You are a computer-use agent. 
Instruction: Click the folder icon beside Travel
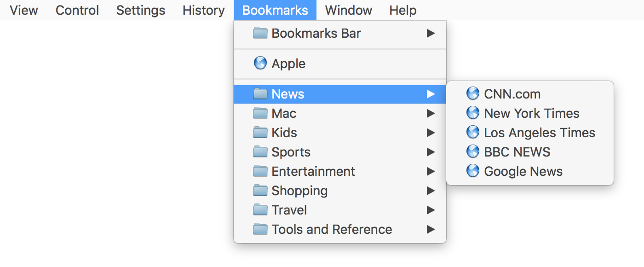pos(260,210)
